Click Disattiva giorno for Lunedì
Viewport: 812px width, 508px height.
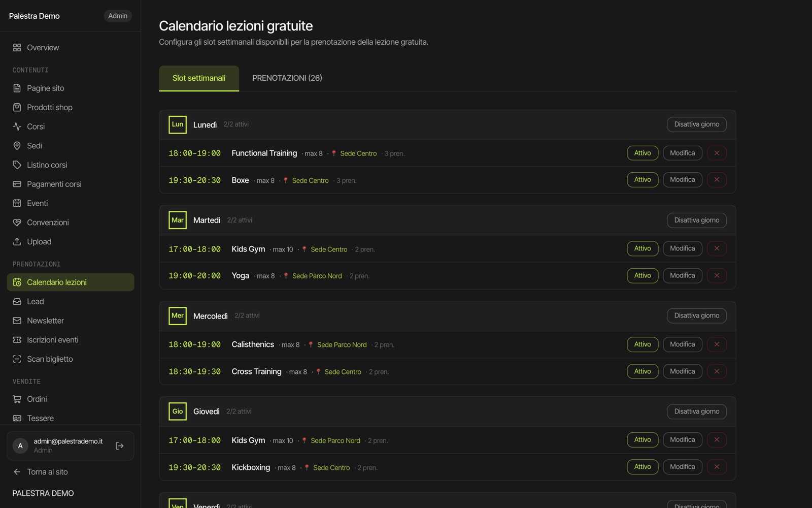[x=696, y=124]
